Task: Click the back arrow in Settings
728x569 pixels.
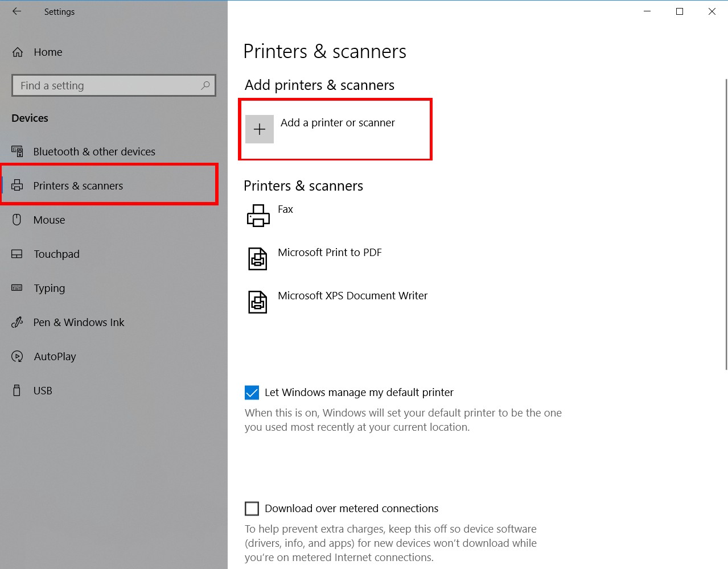Action: pyautogui.click(x=17, y=11)
